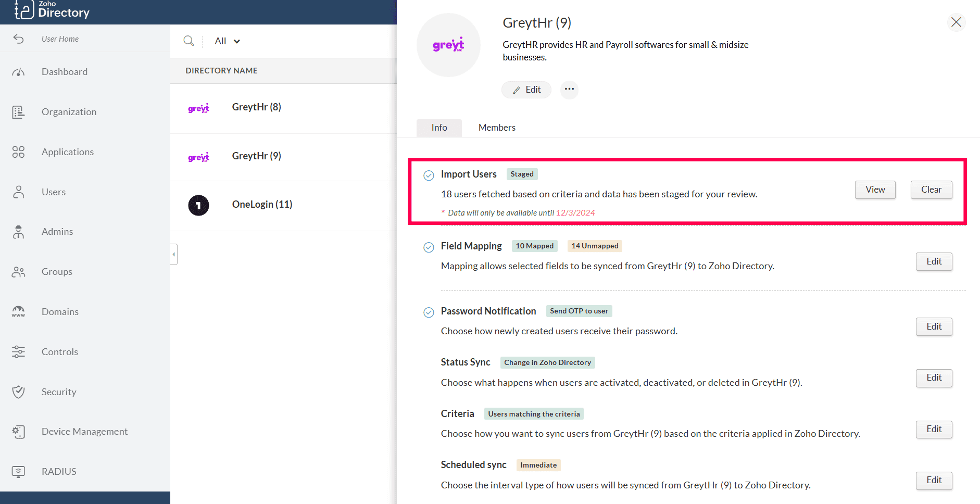Click the Change in Zoho Directory badge
980x504 pixels.
548,362
